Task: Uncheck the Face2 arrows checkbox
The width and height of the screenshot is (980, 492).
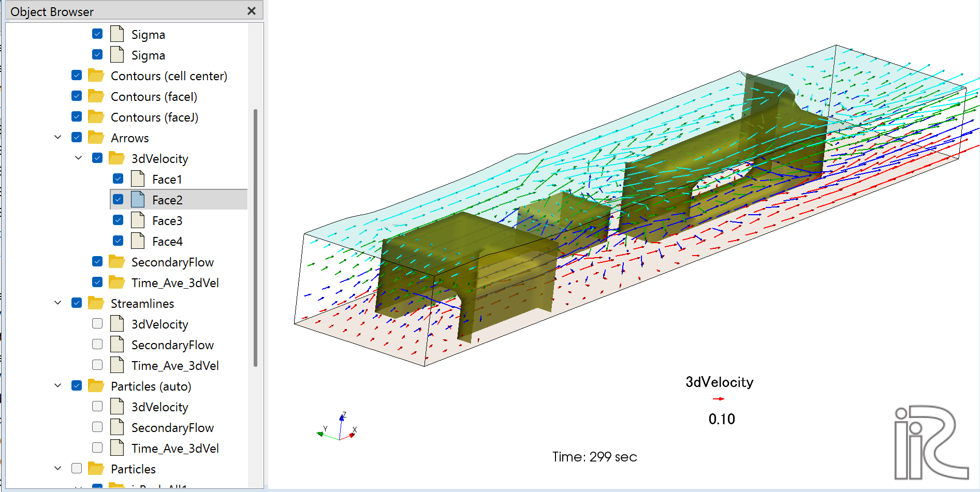Action: point(118,199)
